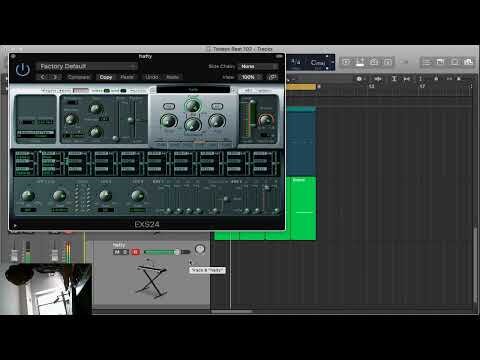The height and width of the screenshot is (360, 480).
Task: Click the yellow cycle range in ruler
Action: click(x=301, y=87)
